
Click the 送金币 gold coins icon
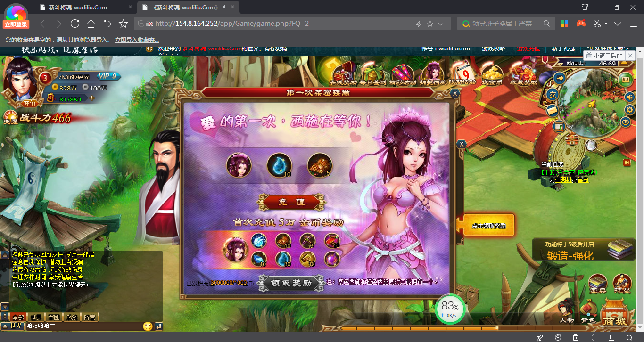click(492, 73)
